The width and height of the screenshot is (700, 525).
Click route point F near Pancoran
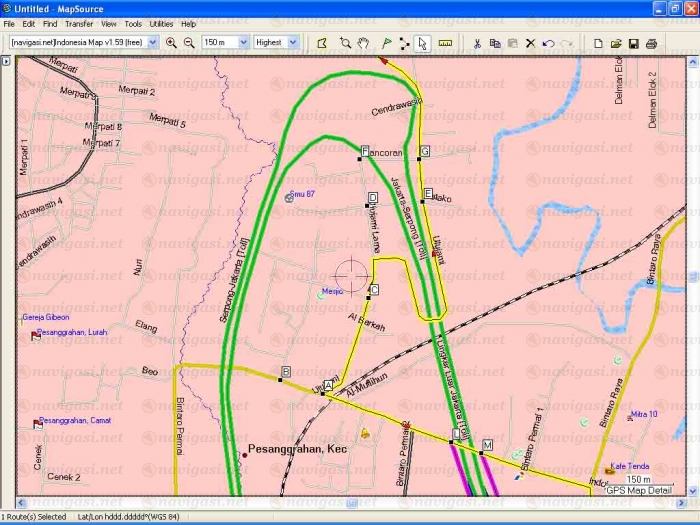click(363, 152)
